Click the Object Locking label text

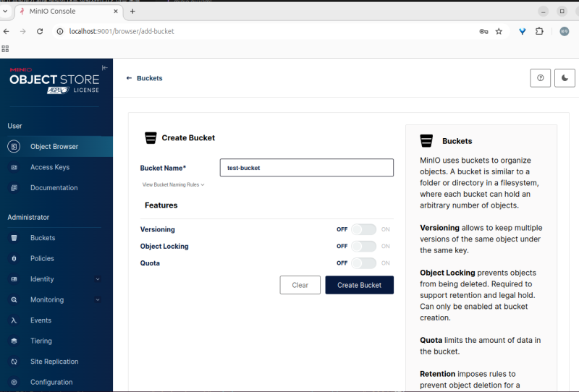(164, 246)
